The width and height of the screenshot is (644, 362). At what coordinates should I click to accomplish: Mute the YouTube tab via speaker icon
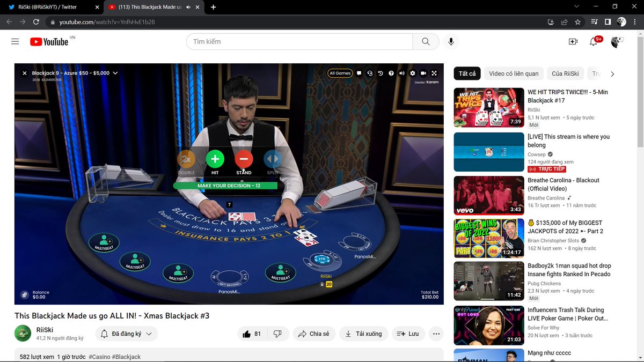click(x=188, y=7)
